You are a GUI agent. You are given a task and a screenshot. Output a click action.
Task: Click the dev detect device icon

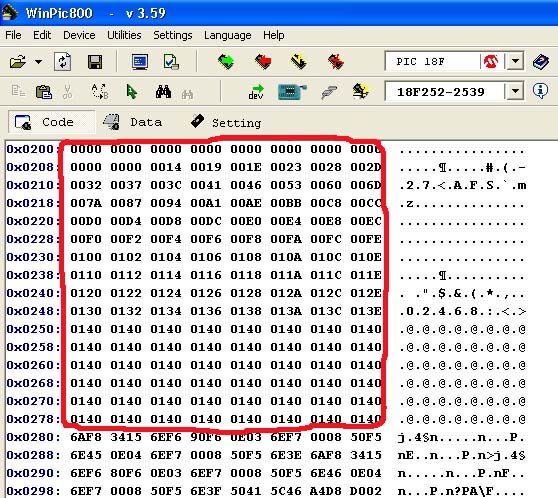[x=256, y=92]
